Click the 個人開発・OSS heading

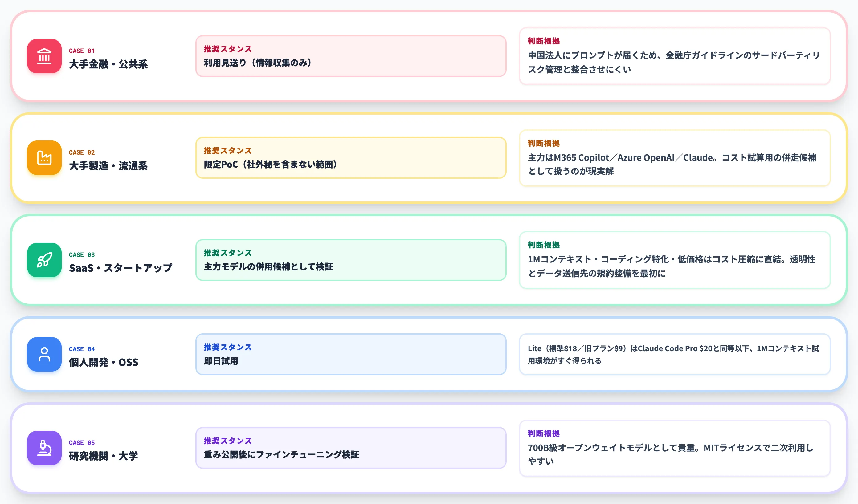pyautogui.click(x=104, y=362)
